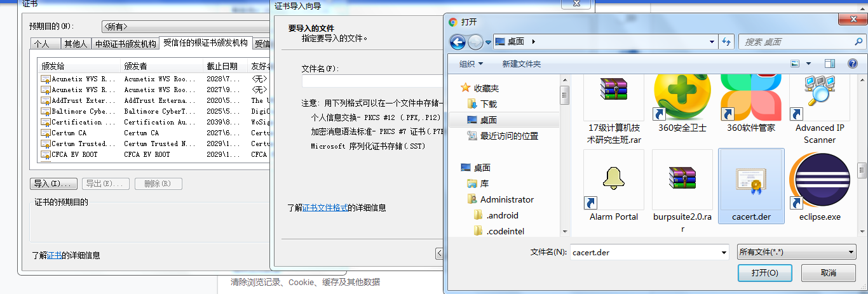Viewport: 868px width, 294px height.
Task: Switch to the 其他人 tab
Action: click(75, 44)
